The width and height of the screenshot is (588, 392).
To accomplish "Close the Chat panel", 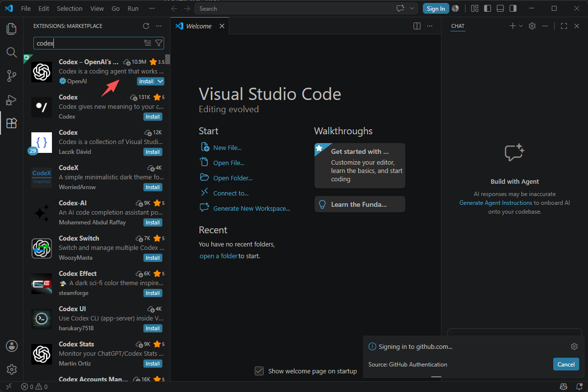I will point(577,26).
